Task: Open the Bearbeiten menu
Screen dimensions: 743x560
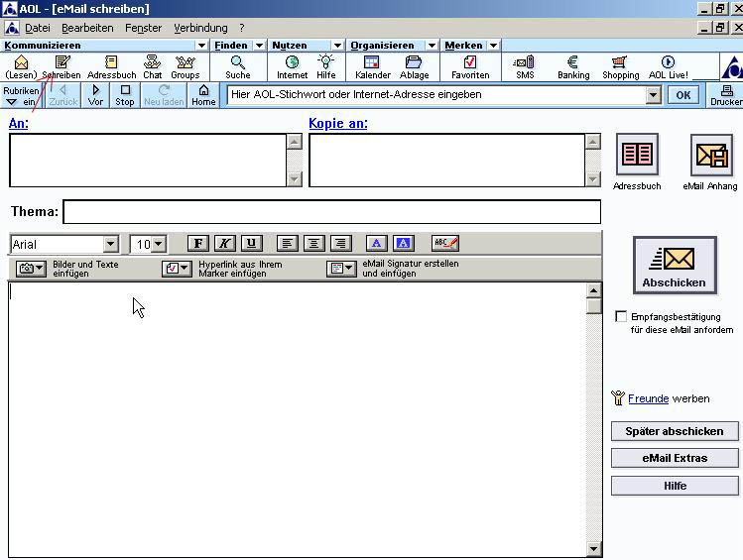Action: click(87, 28)
